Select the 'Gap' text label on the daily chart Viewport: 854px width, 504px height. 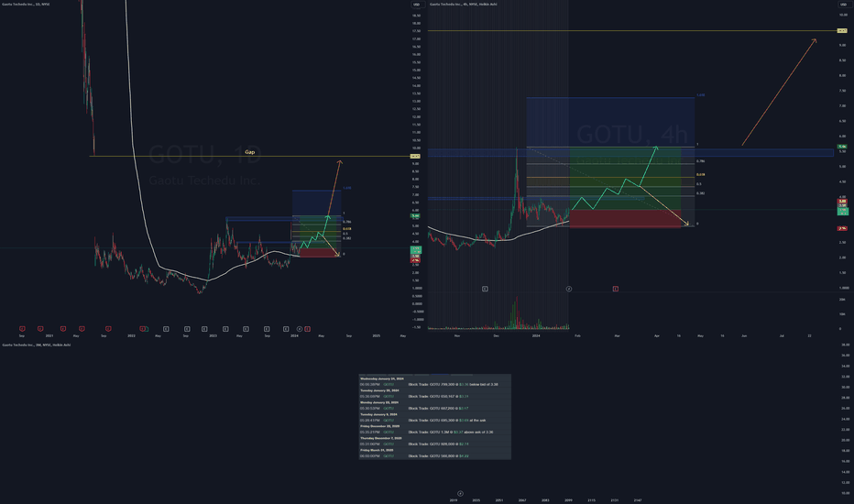[x=249, y=152]
